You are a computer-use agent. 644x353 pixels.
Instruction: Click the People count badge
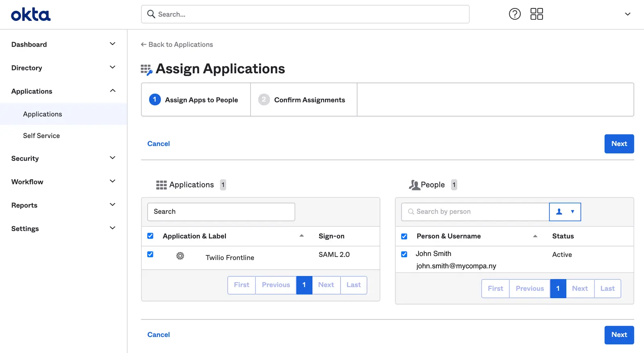tap(454, 185)
